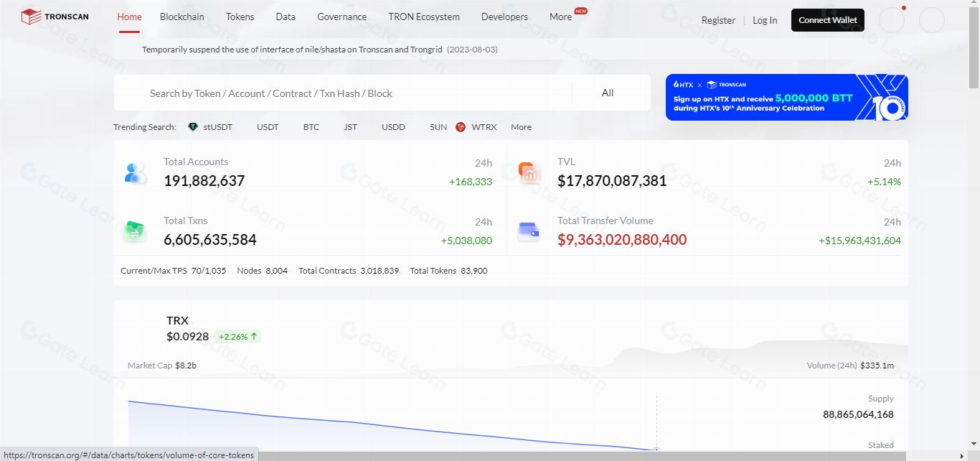
Task: Select the Home tab
Action: click(129, 17)
